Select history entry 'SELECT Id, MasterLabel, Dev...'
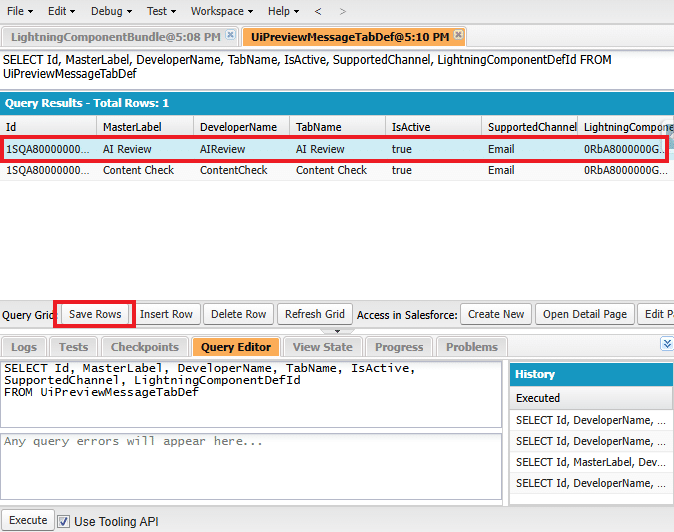 591,462
